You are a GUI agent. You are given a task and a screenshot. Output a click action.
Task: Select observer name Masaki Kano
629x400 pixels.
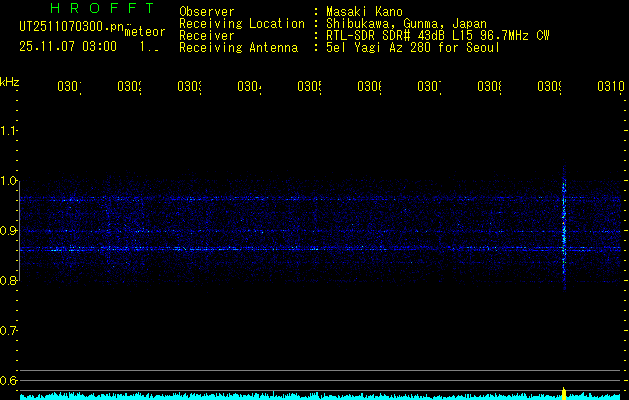(x=364, y=12)
